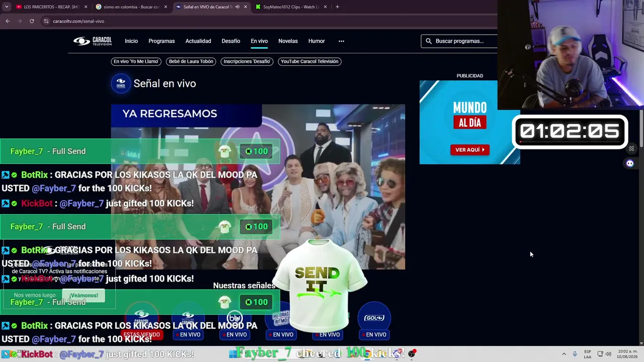Reload the Caracol TV page
Screen dimensions: 644x362
(x=32, y=21)
